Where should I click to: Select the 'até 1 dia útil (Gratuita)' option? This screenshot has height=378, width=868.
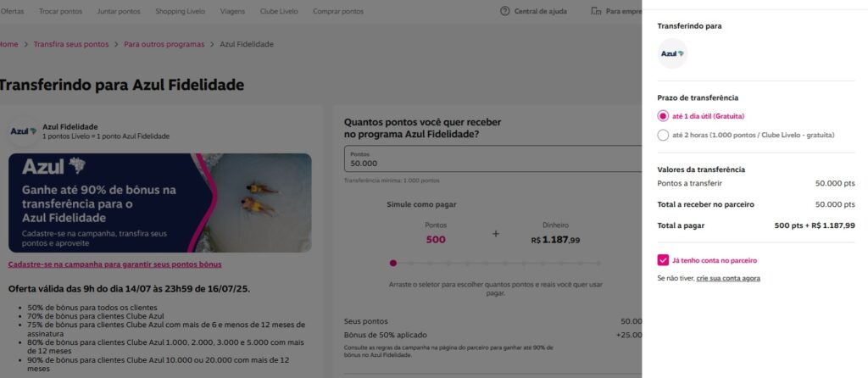[x=663, y=115]
